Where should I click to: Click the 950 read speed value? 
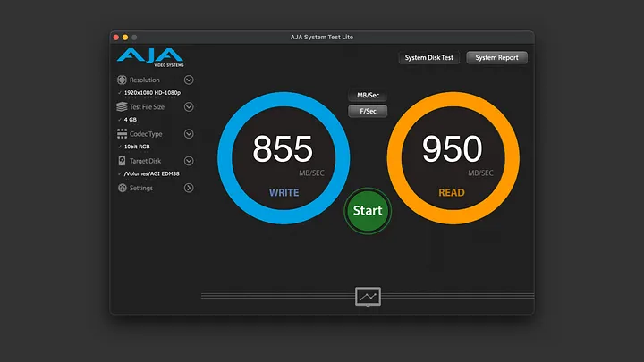click(453, 149)
